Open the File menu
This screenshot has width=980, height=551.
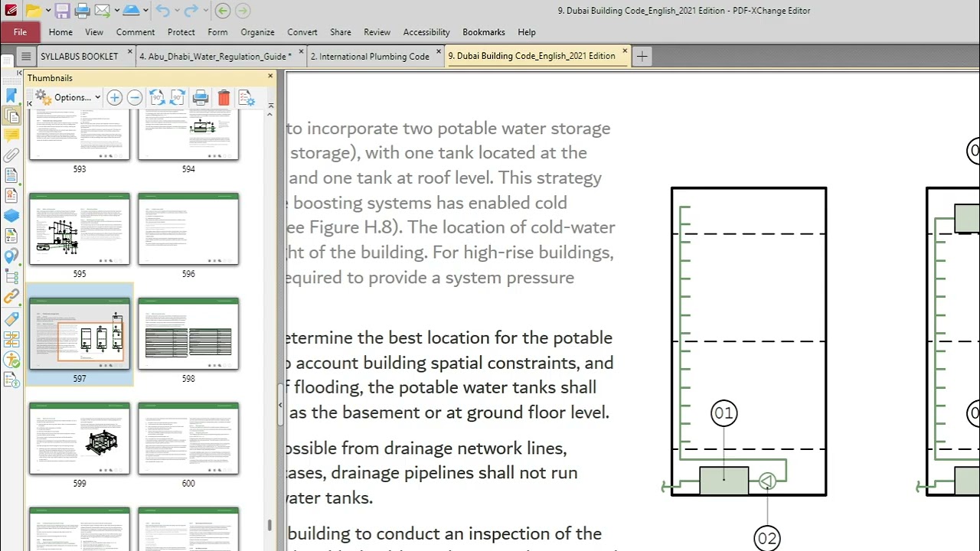pyautogui.click(x=20, y=32)
